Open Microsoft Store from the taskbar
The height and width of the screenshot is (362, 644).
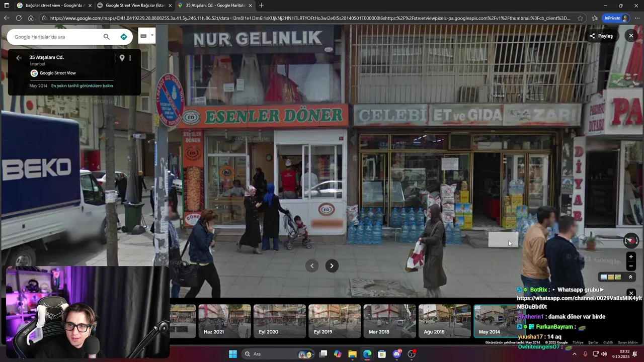pos(382,354)
